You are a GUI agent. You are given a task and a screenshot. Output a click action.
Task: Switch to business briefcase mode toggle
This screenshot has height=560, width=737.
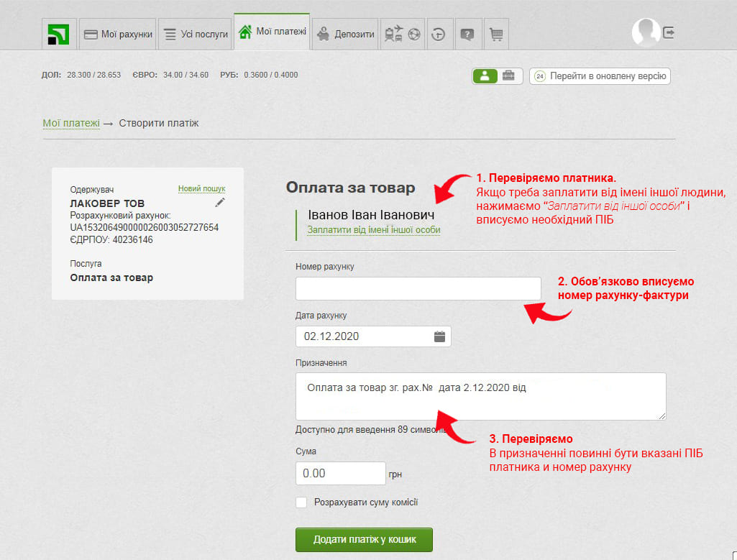coord(508,75)
